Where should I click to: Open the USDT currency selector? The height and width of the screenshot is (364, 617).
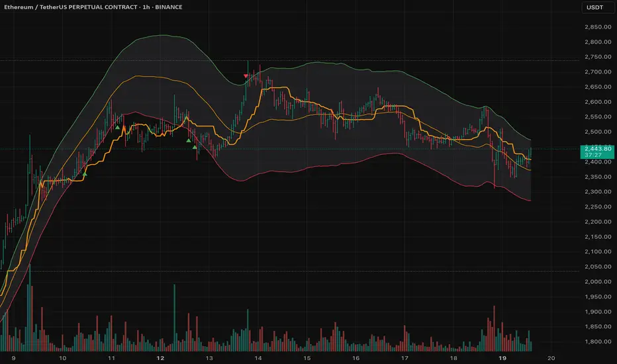(x=598, y=7)
